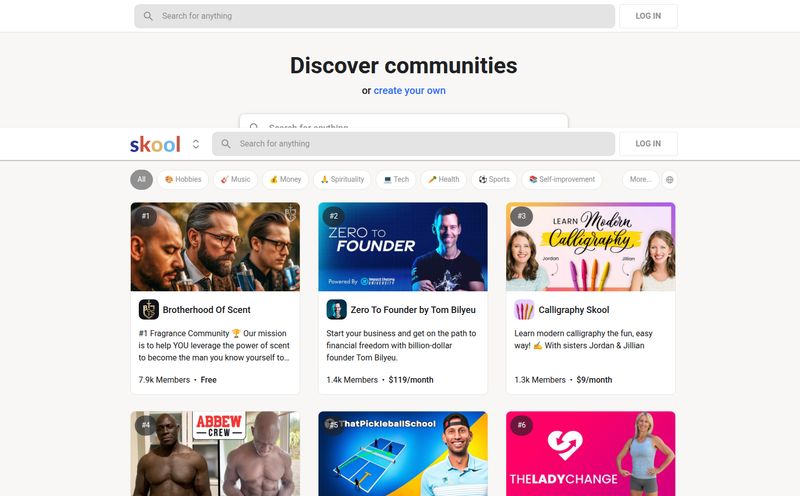Click the 'Free' price label
Screen dimensions: 800x496
209,380
